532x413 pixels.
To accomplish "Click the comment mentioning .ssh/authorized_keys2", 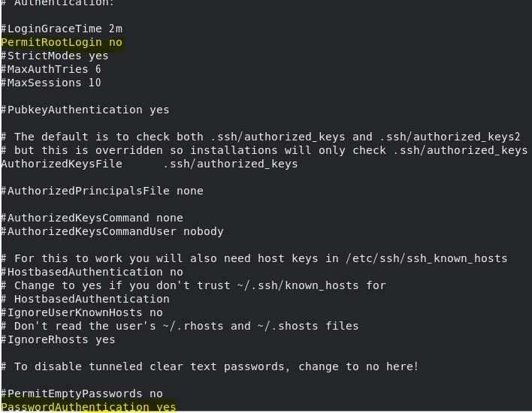I will (261, 137).
